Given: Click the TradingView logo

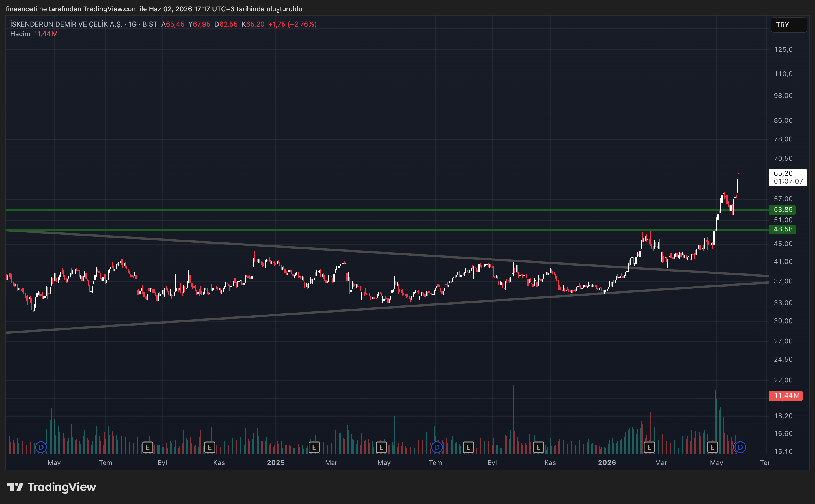Looking at the screenshot, I should click(51, 487).
